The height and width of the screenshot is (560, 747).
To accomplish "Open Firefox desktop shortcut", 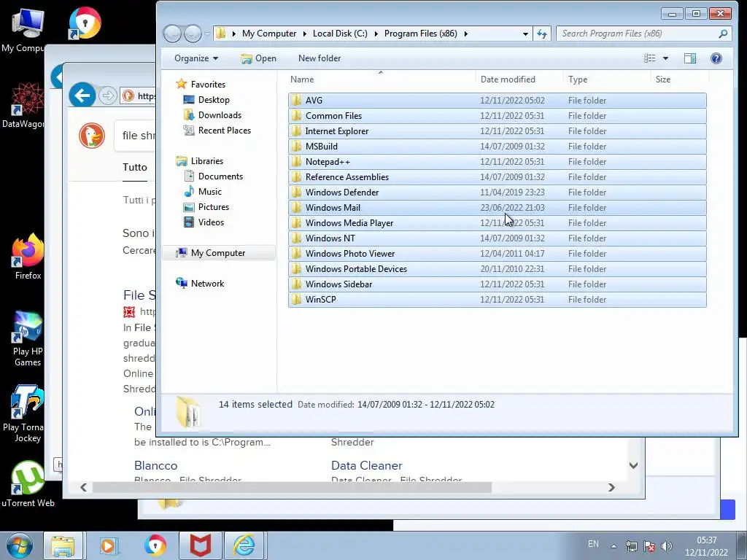I will (28, 257).
